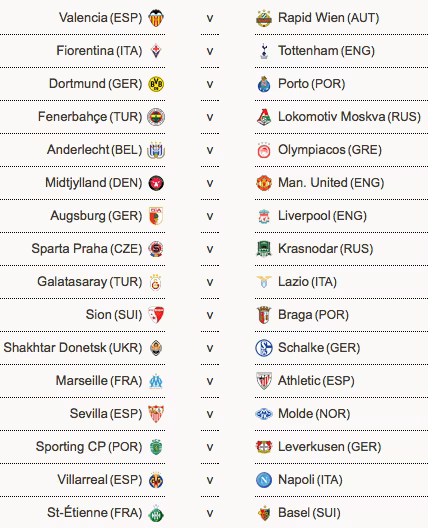
Task: Click the Napoli blue N badge
Action: click(x=264, y=480)
